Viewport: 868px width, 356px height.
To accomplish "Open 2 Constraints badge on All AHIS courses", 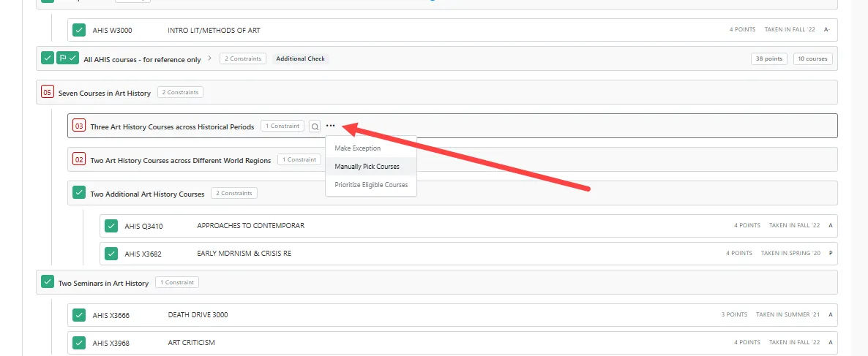I will (243, 58).
